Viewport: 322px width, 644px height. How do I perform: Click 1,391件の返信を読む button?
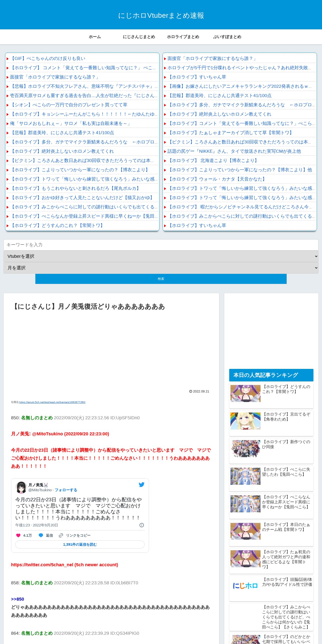pyautogui.click(x=80, y=544)
